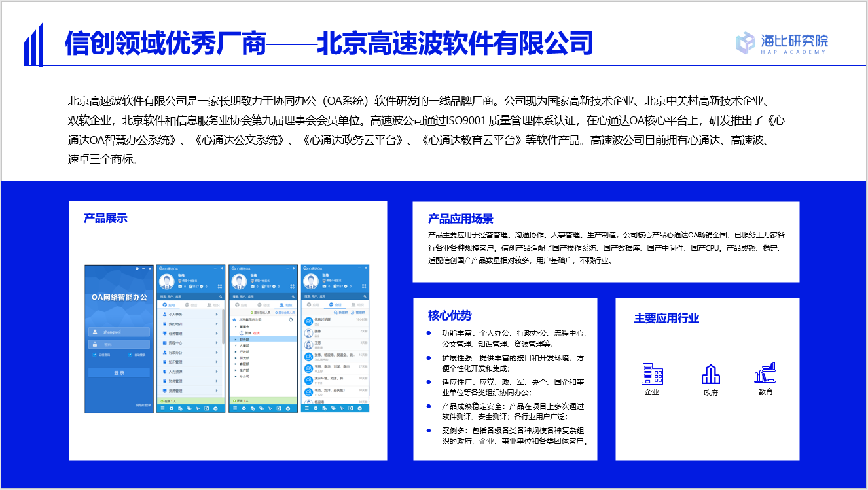Click hamburger menu icon in organization-tree OA window
Image resolution: width=868 pixels, height=490 pixels.
[235, 408]
